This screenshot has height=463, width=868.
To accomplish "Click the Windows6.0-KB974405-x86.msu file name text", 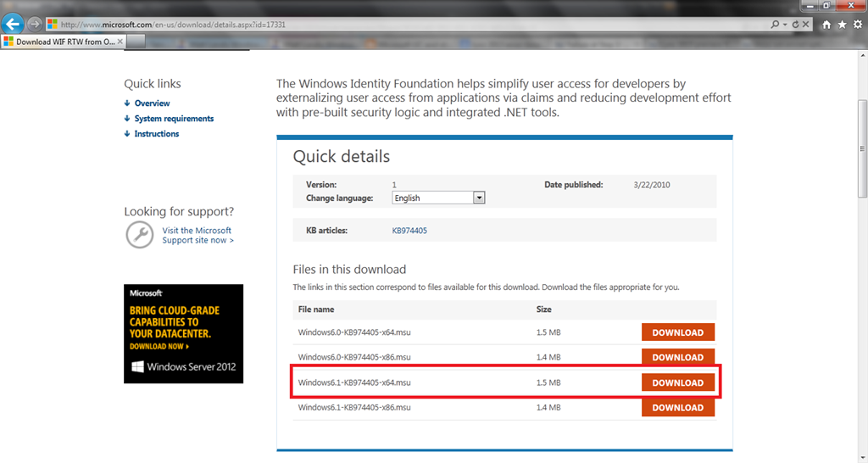I will [x=354, y=357].
